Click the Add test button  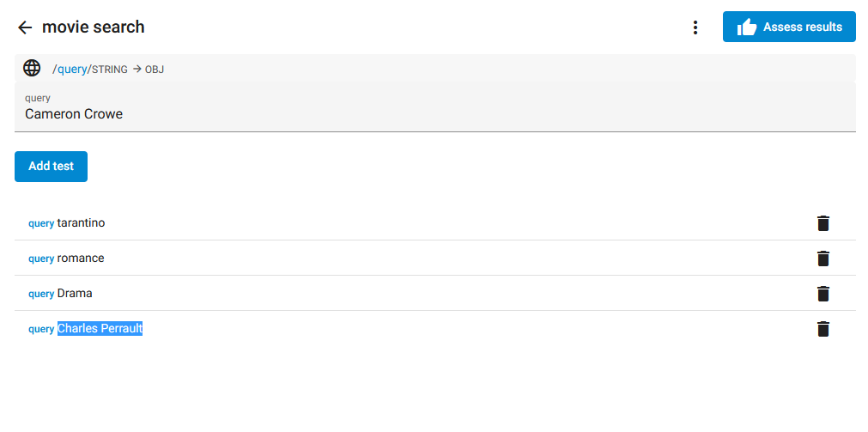(51, 166)
